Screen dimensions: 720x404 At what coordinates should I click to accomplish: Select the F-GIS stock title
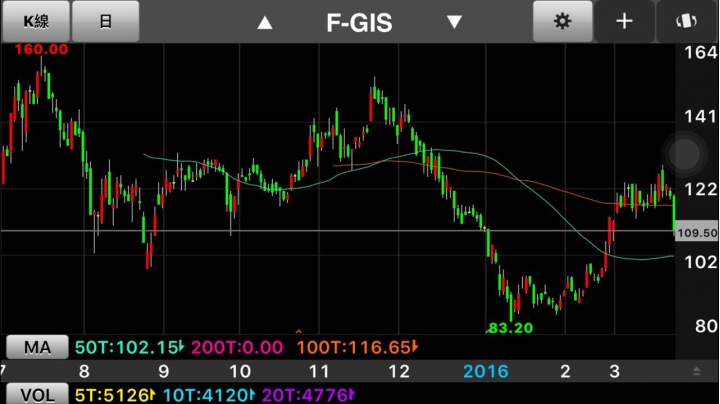(x=360, y=22)
